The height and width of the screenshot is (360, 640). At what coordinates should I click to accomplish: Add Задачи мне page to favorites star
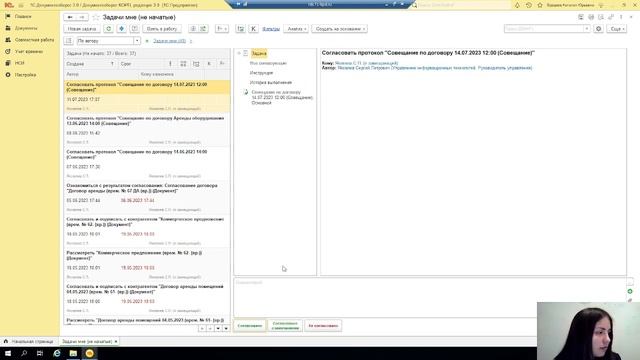click(x=96, y=17)
